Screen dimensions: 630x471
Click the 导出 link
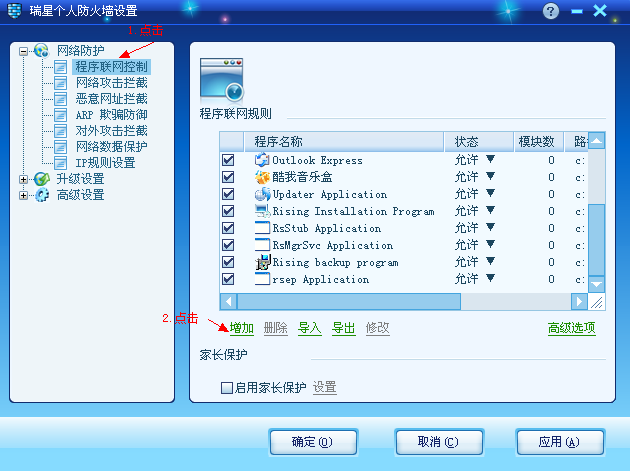pyautogui.click(x=344, y=328)
